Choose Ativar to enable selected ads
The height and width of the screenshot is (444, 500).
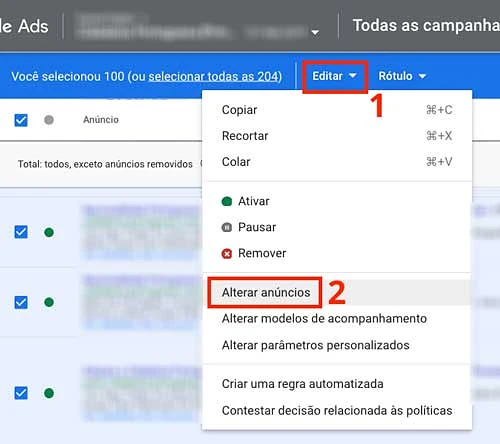click(337, 201)
